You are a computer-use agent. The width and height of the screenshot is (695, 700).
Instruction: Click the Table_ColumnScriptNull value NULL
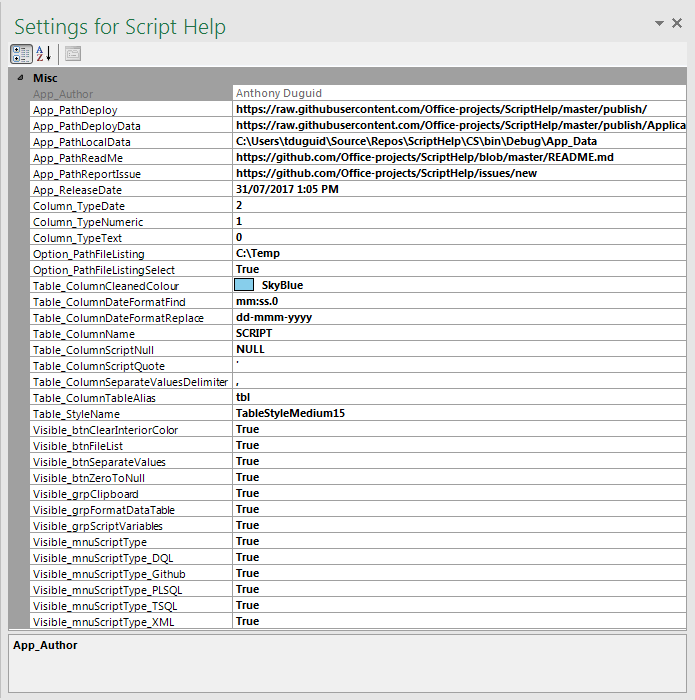pyautogui.click(x=459, y=349)
